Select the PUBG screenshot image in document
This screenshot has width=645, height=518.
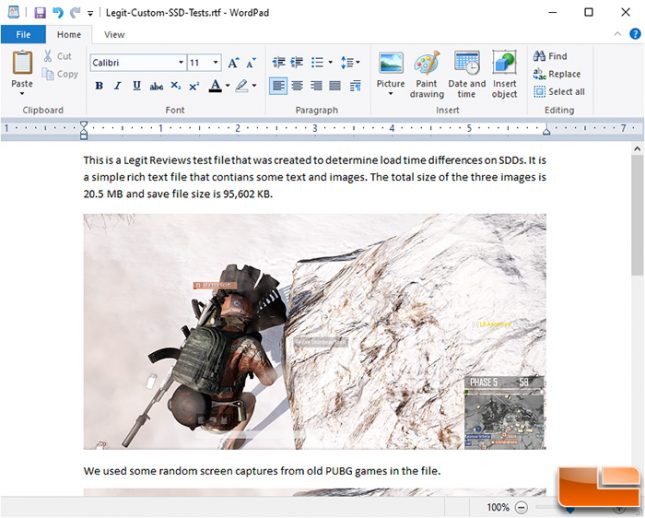(x=315, y=331)
